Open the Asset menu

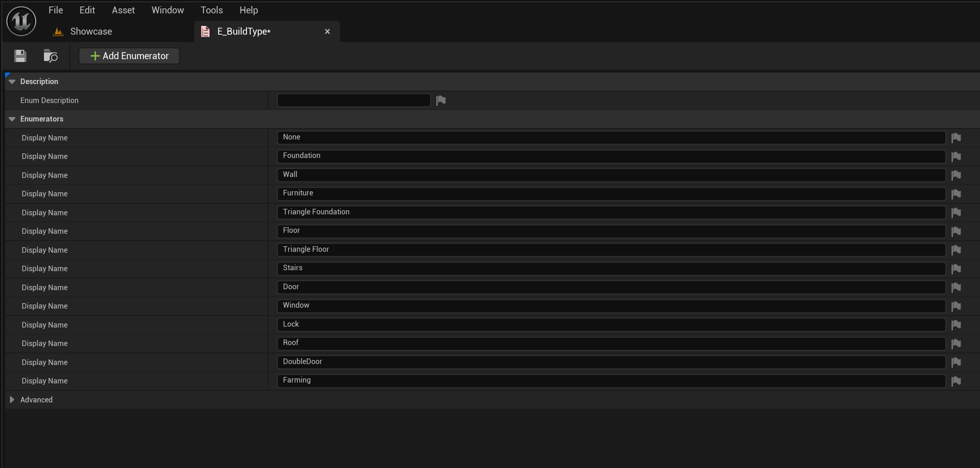tap(123, 10)
